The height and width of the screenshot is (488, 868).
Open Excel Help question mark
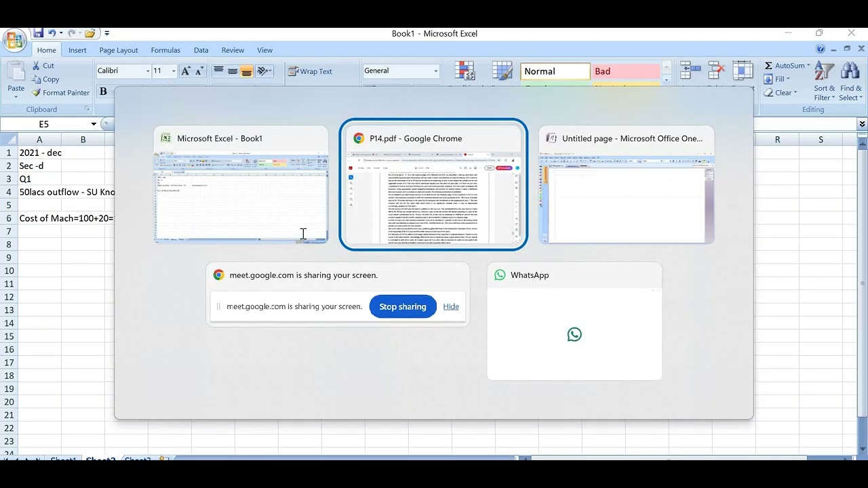(x=821, y=49)
